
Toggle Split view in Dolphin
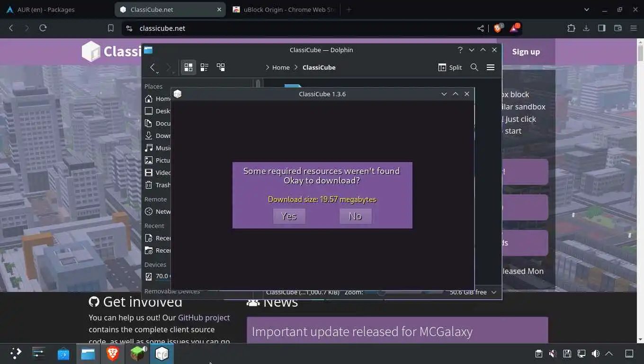pyautogui.click(x=450, y=67)
